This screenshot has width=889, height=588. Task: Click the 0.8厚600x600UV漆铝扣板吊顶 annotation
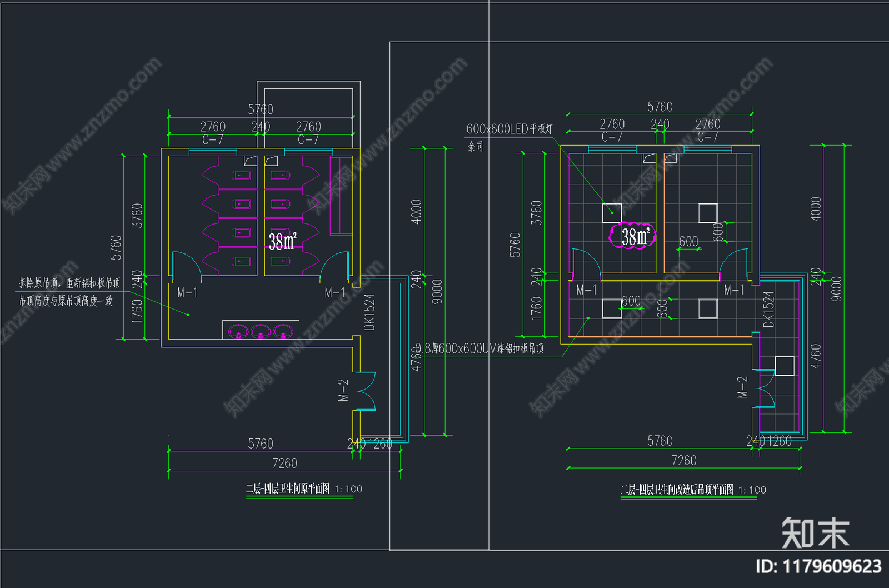[x=480, y=348]
